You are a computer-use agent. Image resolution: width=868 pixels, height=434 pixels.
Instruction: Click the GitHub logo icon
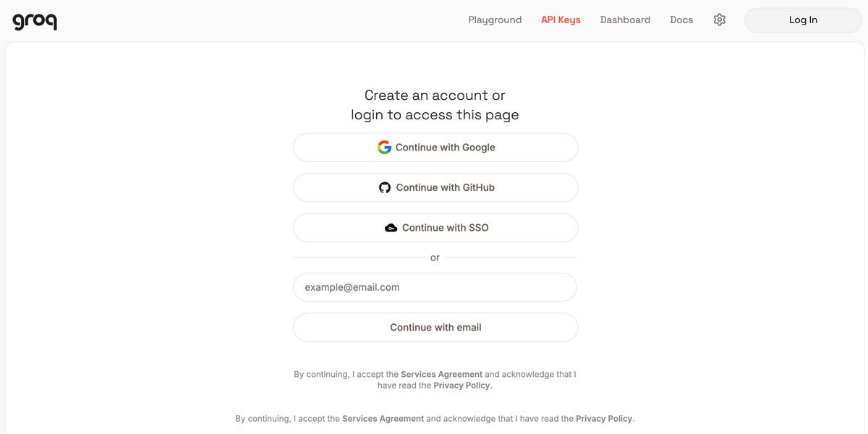(384, 187)
